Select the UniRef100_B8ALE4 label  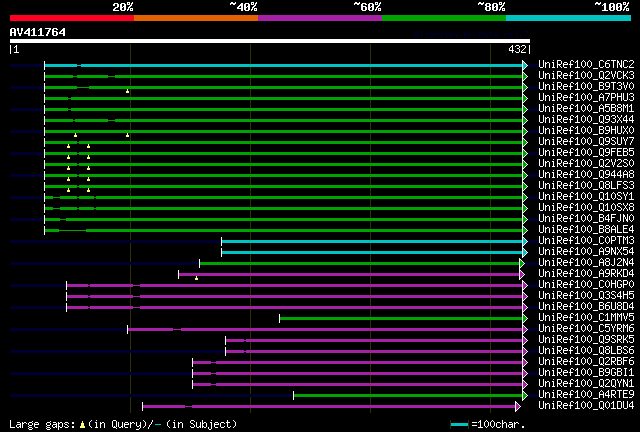click(x=586, y=230)
